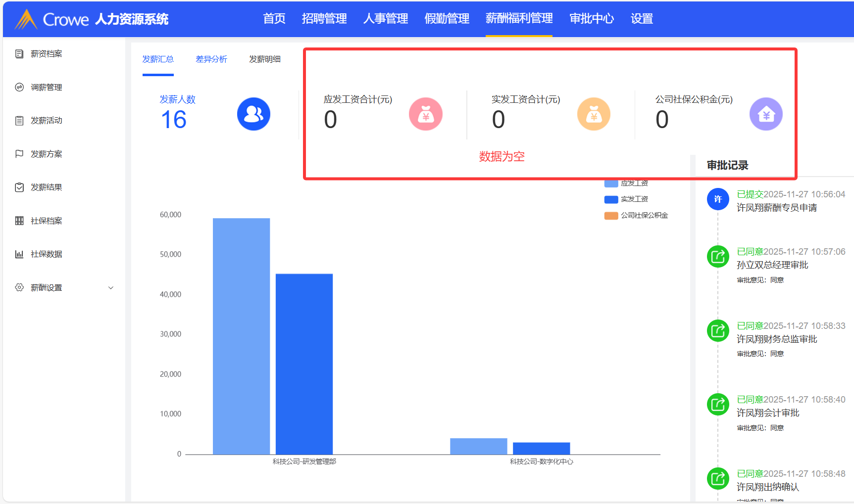This screenshot has width=854, height=504.
Task: Click the 已同意 2025-11-27 10:58:33 timestamp
Action: pyautogui.click(x=791, y=326)
